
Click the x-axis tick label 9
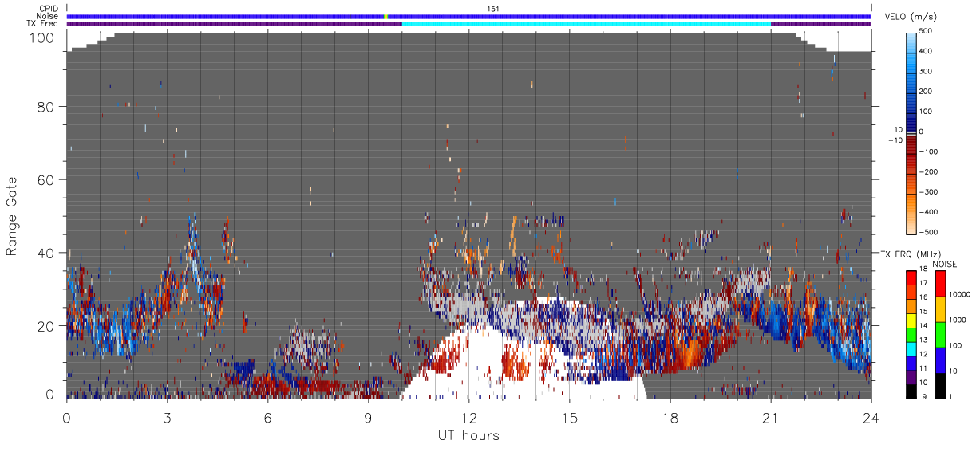pyautogui.click(x=368, y=418)
